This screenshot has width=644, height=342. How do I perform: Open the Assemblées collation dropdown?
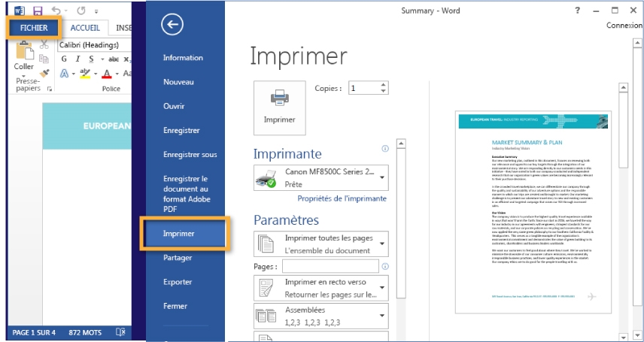321,316
